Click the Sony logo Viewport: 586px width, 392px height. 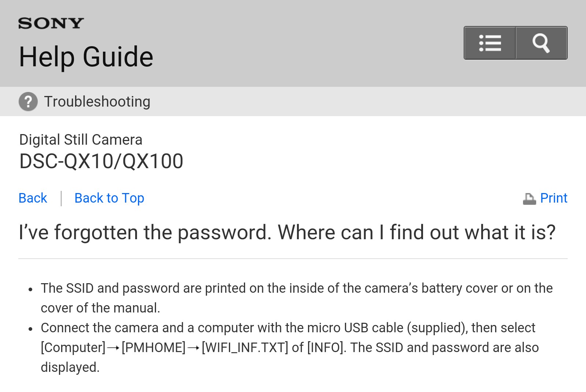(51, 23)
